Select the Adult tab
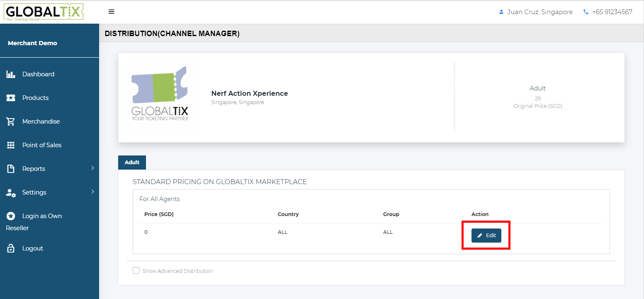The width and height of the screenshot is (644, 299). [x=132, y=162]
